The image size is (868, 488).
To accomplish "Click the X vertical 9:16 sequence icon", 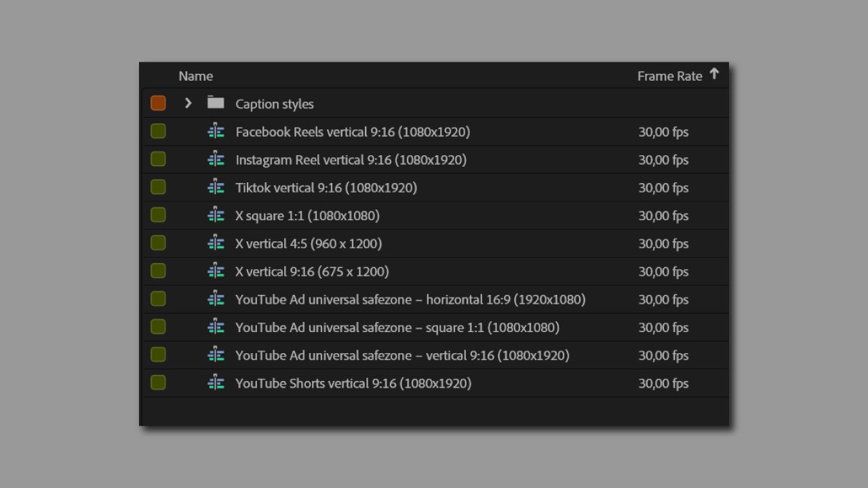I will 216,270.
